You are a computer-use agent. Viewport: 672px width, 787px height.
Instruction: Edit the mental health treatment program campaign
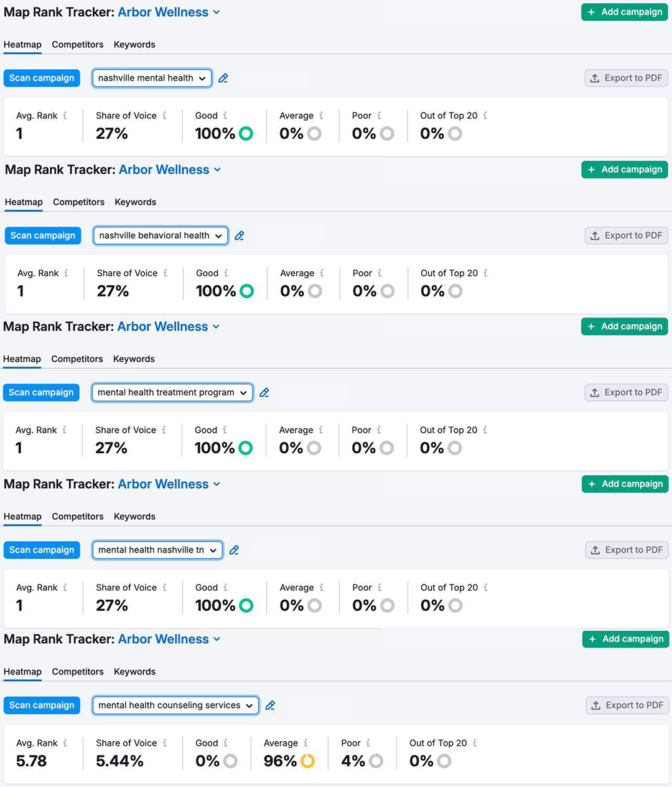(264, 393)
